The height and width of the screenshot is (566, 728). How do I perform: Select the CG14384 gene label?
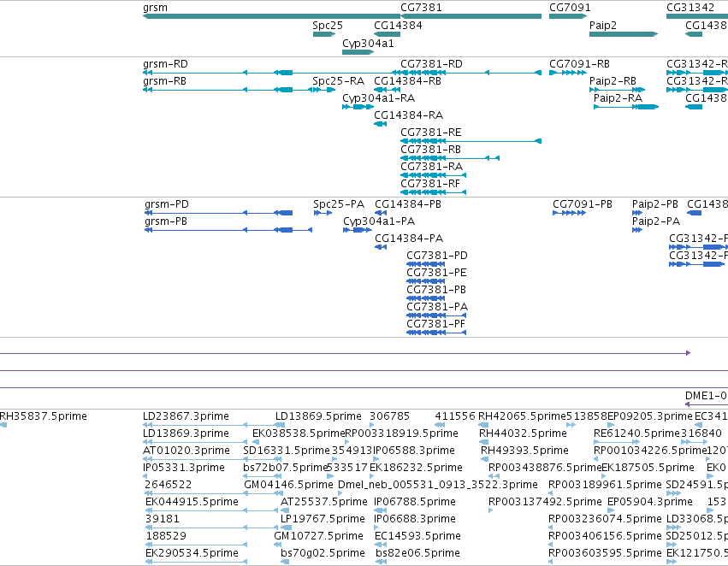[398, 26]
